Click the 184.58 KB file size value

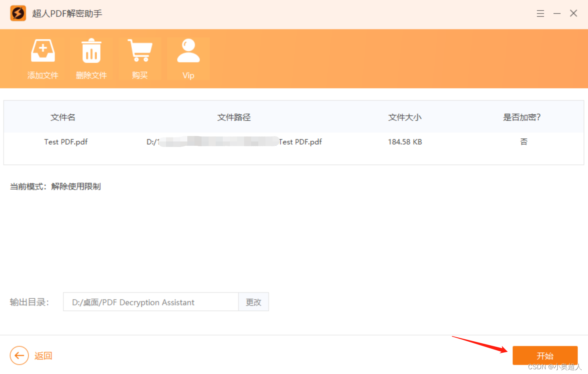click(405, 141)
